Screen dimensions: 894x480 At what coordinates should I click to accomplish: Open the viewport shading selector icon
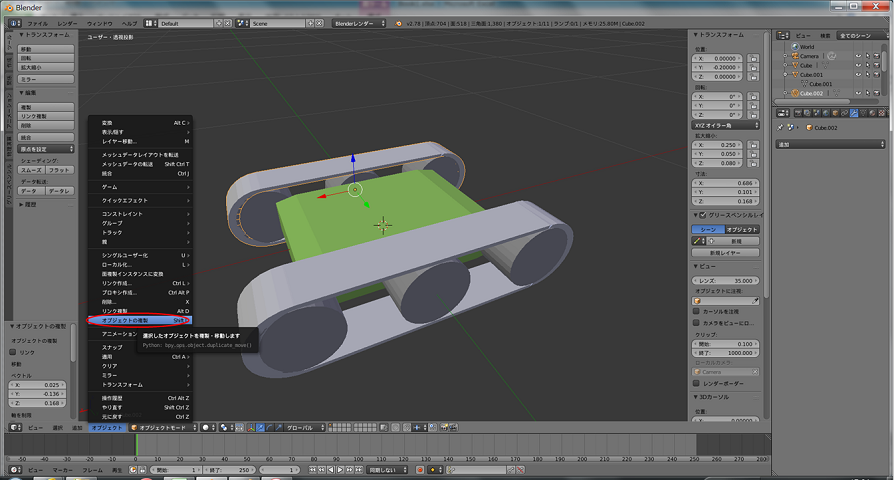click(x=205, y=427)
